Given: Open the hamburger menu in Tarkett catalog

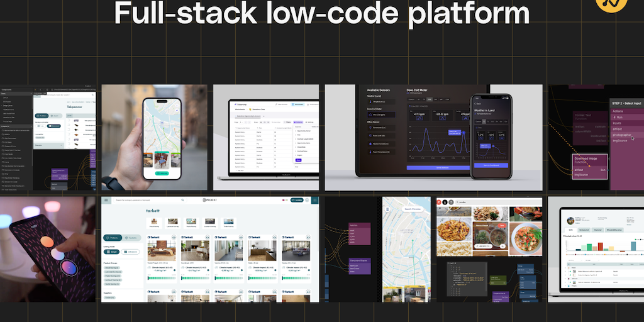Looking at the screenshot, I should [106, 201].
